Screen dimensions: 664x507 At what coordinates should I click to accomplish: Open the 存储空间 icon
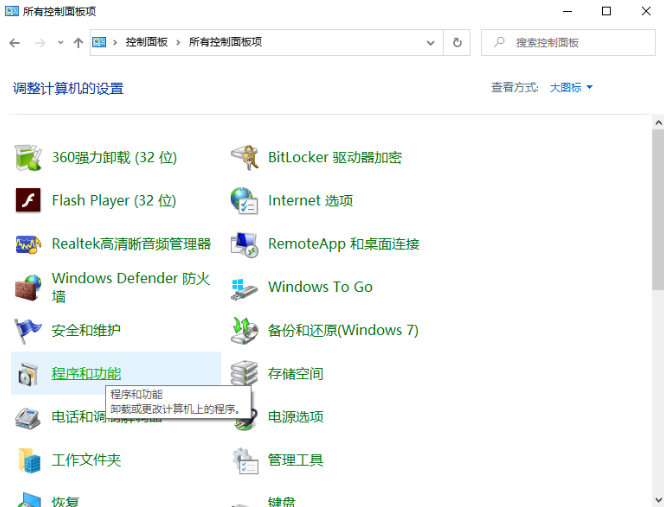[244, 374]
